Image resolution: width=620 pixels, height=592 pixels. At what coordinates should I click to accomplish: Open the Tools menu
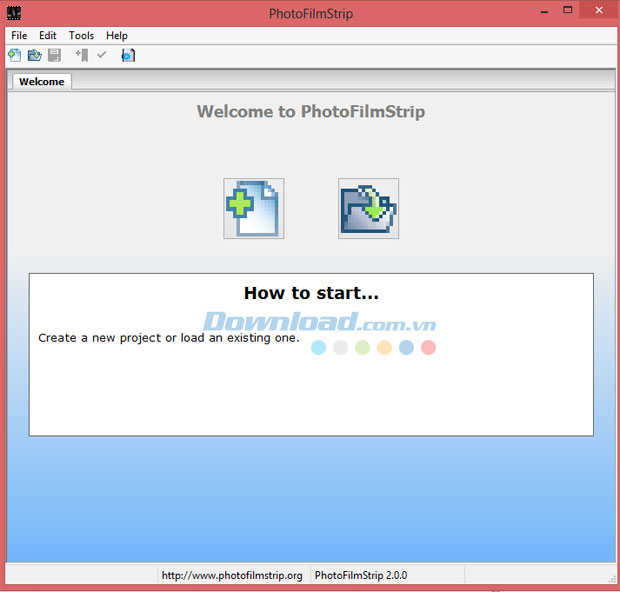point(81,35)
